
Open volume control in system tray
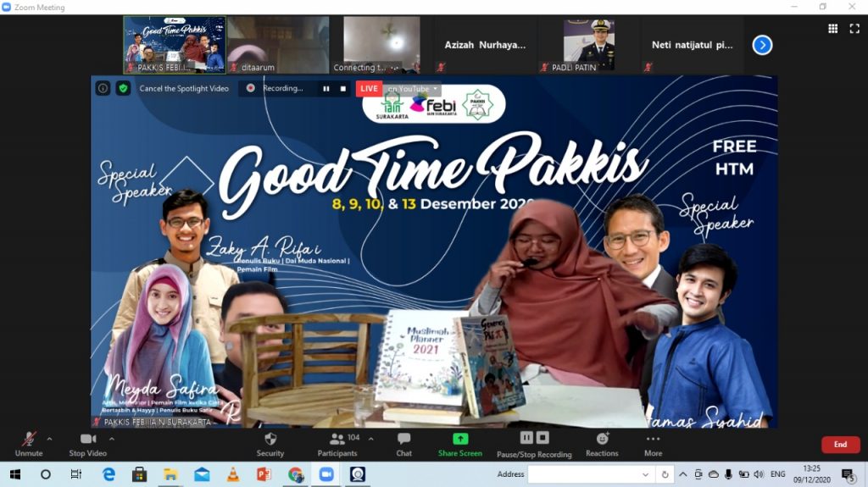point(759,474)
